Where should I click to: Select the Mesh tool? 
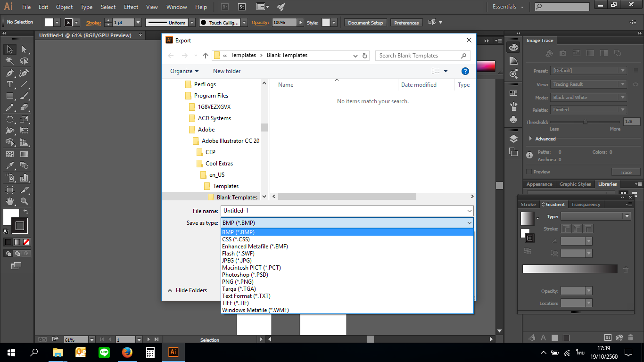[x=9, y=154]
